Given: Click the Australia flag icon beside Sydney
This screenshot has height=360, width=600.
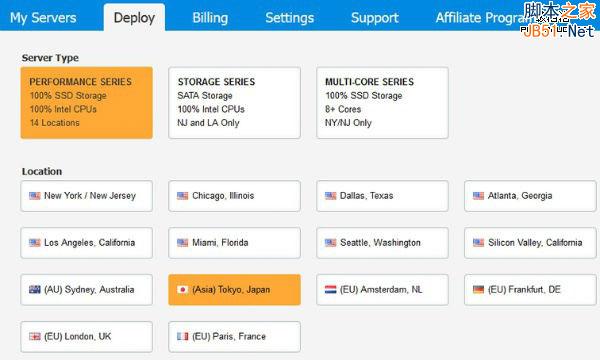Looking at the screenshot, I should (34, 290).
